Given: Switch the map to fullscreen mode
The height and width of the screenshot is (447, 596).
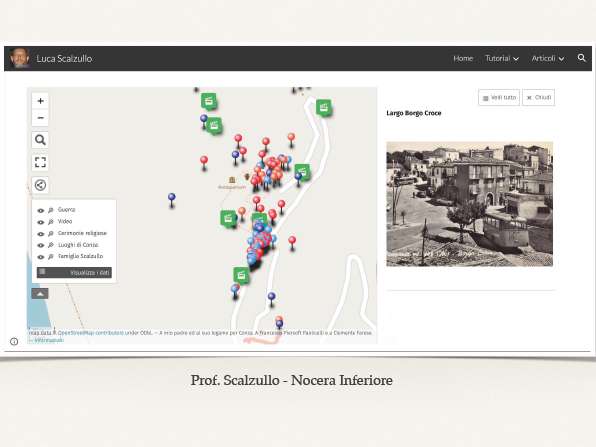Looking at the screenshot, I should [40, 162].
